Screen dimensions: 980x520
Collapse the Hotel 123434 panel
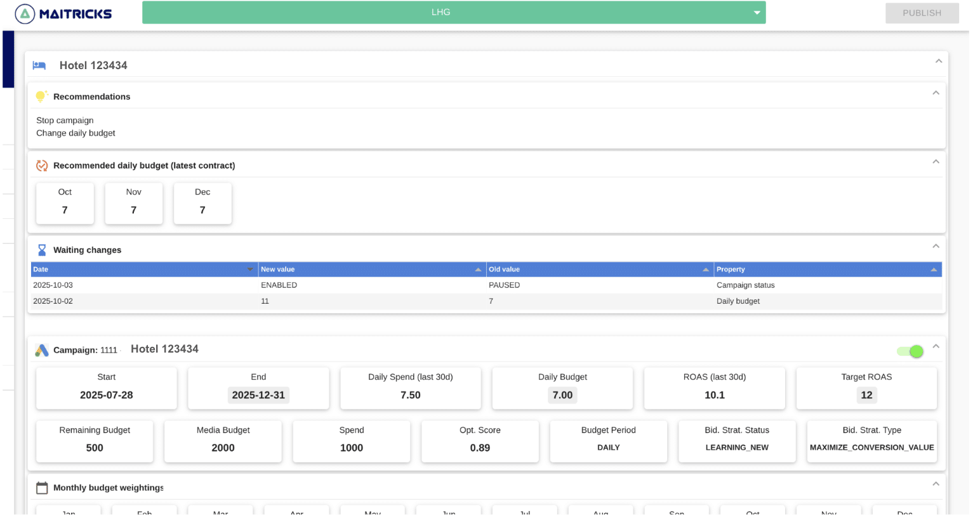(x=938, y=62)
